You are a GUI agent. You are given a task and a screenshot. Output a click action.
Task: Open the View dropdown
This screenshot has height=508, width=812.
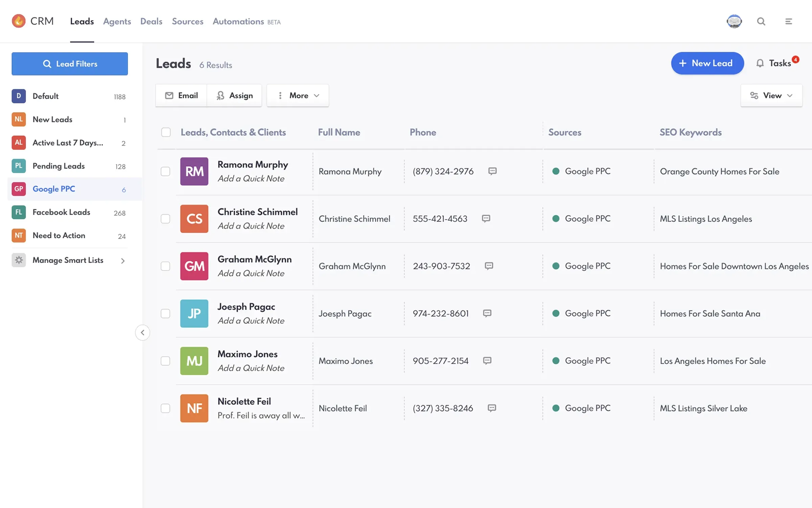(771, 96)
